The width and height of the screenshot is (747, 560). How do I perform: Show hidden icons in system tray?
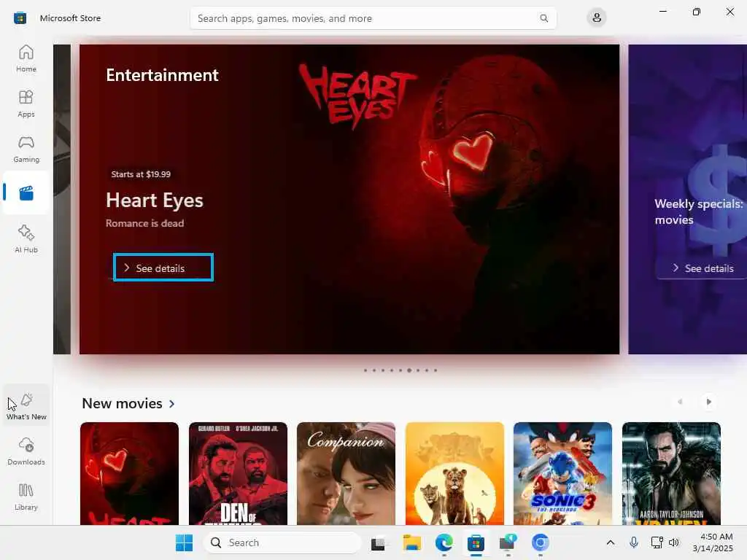(611, 542)
